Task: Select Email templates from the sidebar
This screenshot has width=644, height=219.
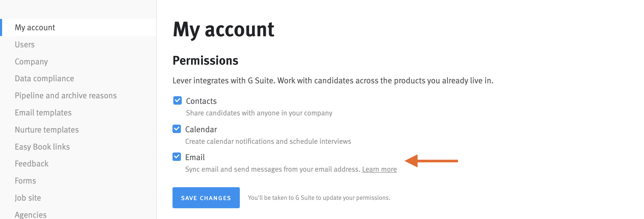Action: pos(43,113)
